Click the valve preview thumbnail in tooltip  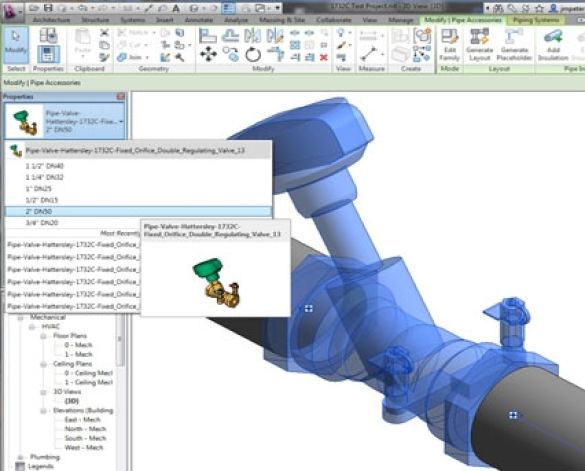[216, 283]
